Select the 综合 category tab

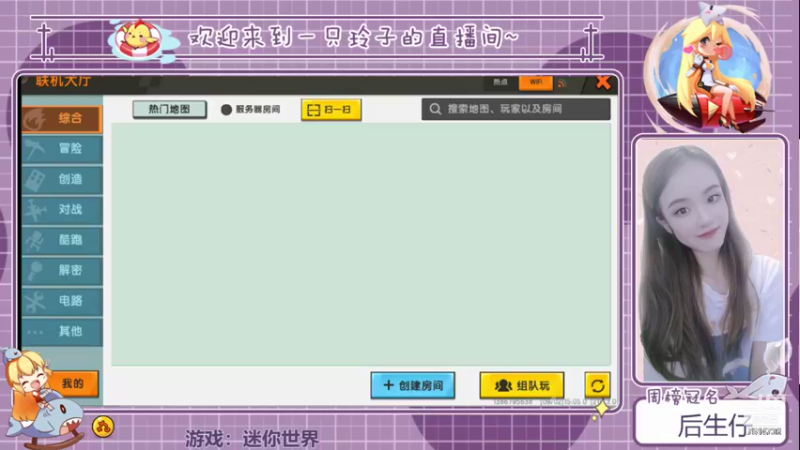pyautogui.click(x=62, y=118)
